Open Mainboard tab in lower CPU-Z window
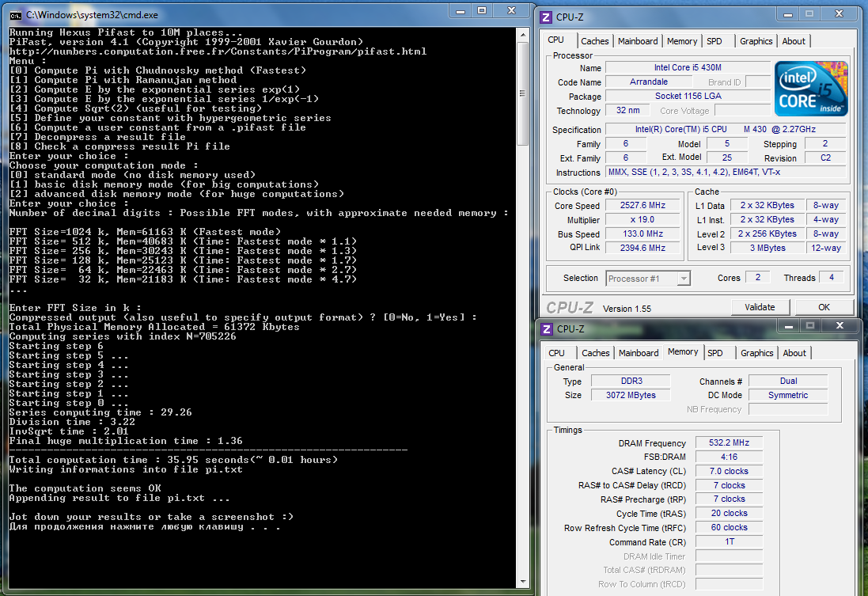The image size is (868, 596). click(x=639, y=353)
